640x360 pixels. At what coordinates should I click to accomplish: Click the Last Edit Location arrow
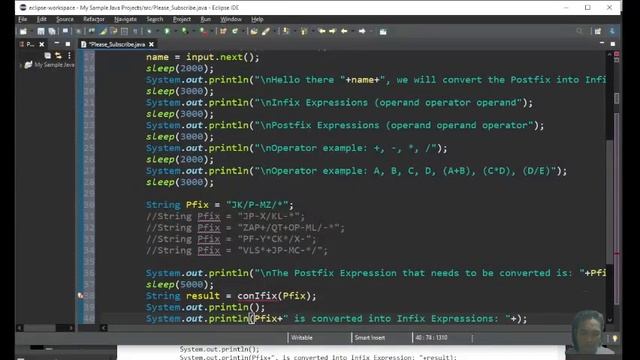pos(322,31)
